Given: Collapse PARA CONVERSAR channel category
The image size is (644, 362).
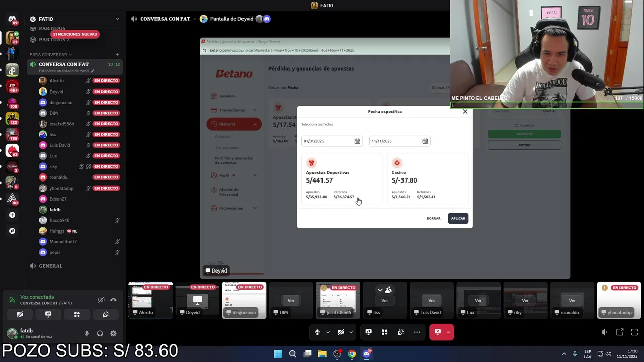Looking at the screenshot, I should (x=51, y=54).
